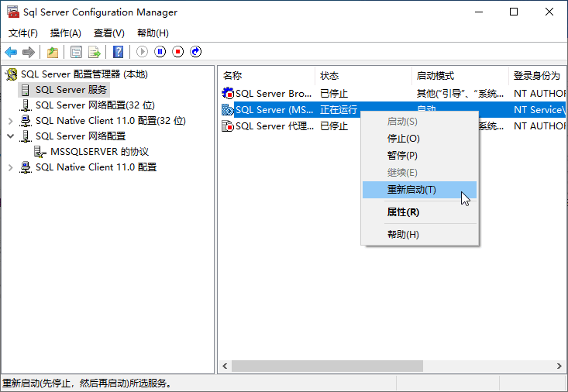568x392 pixels.
Task: Choose 属性(R) from the context menu
Action: pyautogui.click(x=419, y=212)
